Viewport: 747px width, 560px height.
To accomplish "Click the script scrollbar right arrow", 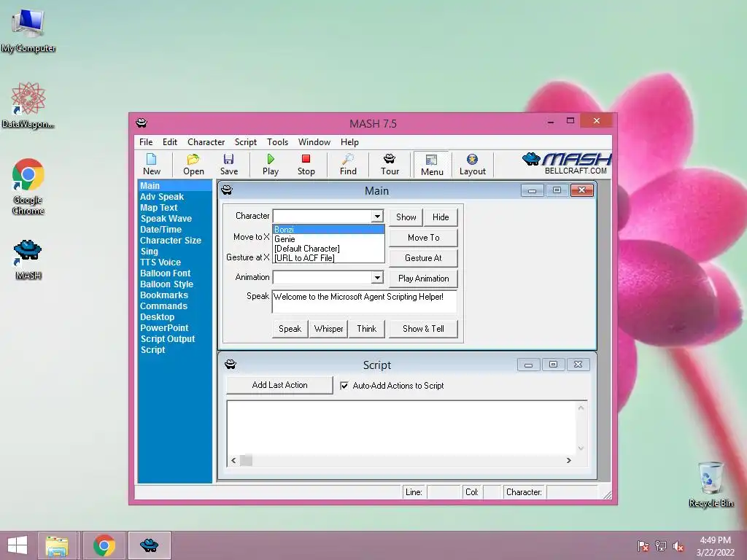I will (x=568, y=461).
